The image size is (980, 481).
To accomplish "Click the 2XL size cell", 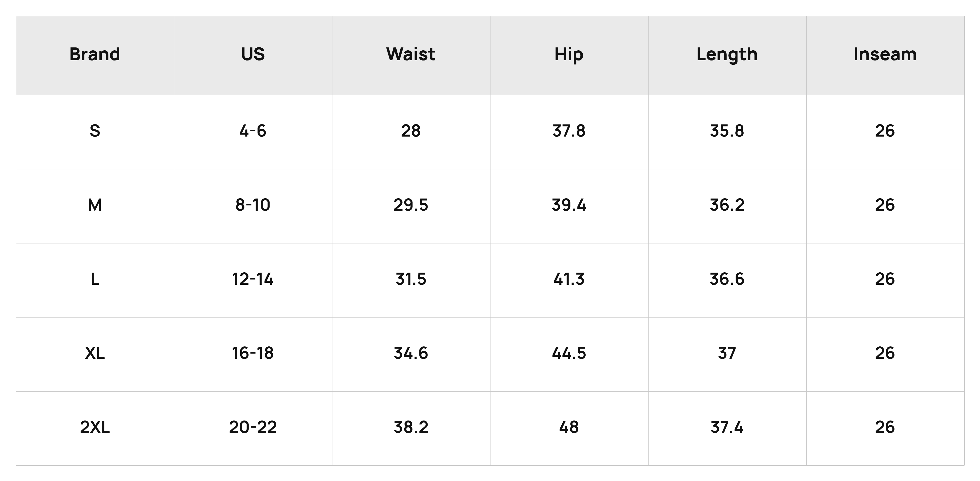I will [x=95, y=428].
